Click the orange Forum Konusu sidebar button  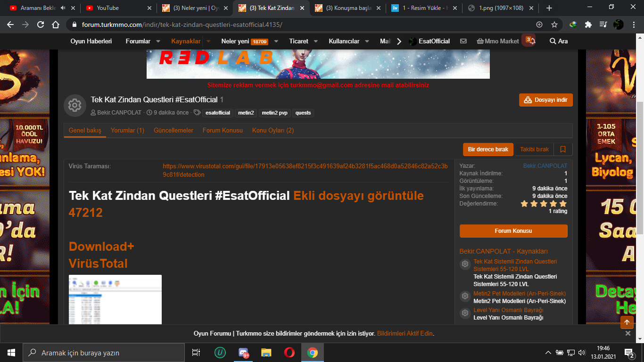[513, 231]
